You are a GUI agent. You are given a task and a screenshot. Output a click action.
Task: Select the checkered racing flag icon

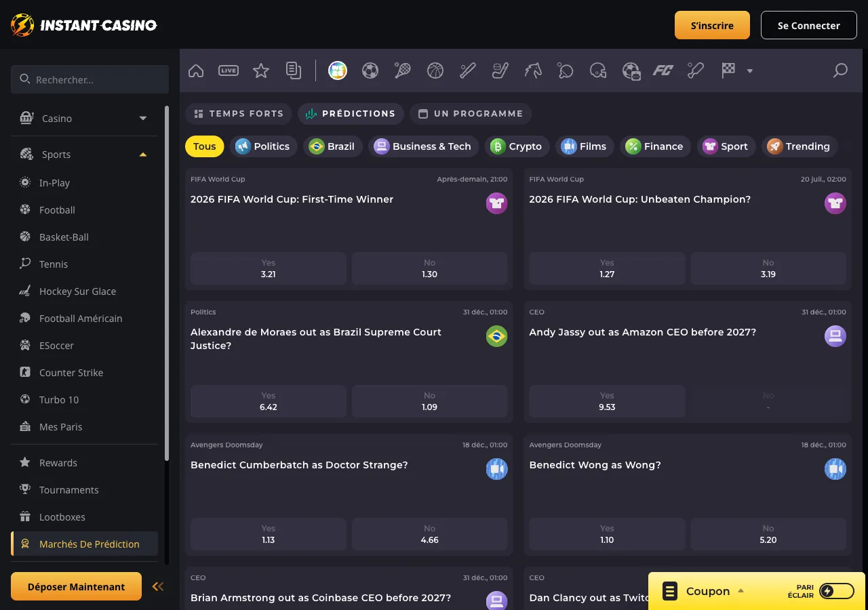728,70
